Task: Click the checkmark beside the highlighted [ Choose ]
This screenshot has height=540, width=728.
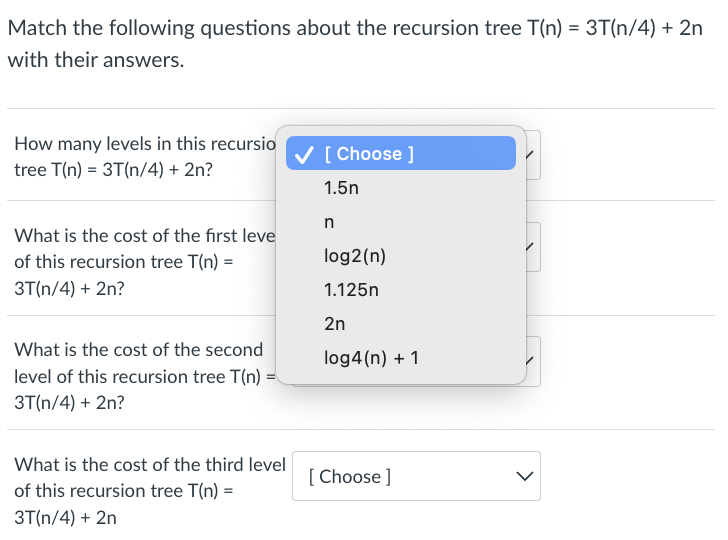Action: click(305, 153)
